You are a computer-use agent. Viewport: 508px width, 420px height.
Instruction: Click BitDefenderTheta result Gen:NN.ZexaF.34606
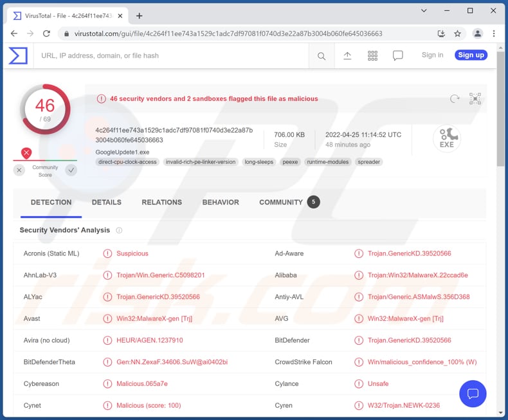172,362
